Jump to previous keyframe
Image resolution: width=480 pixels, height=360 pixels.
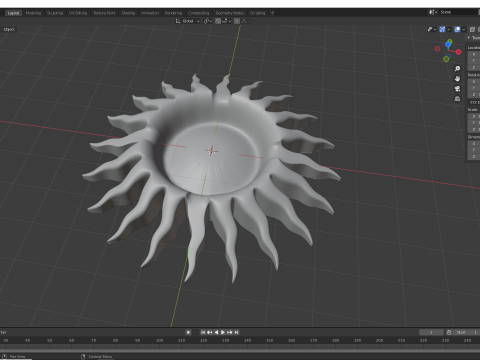[209, 332]
